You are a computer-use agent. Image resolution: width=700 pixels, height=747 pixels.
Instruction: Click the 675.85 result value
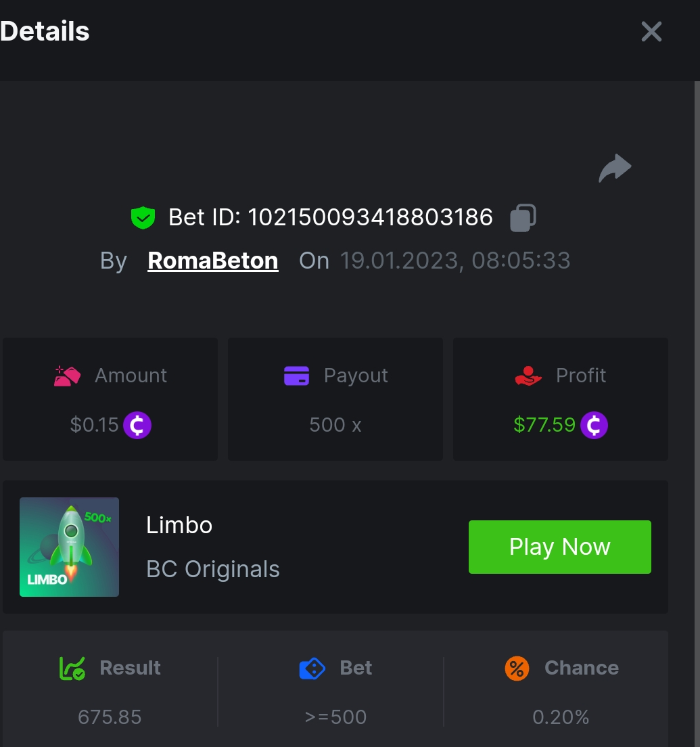[x=110, y=717]
